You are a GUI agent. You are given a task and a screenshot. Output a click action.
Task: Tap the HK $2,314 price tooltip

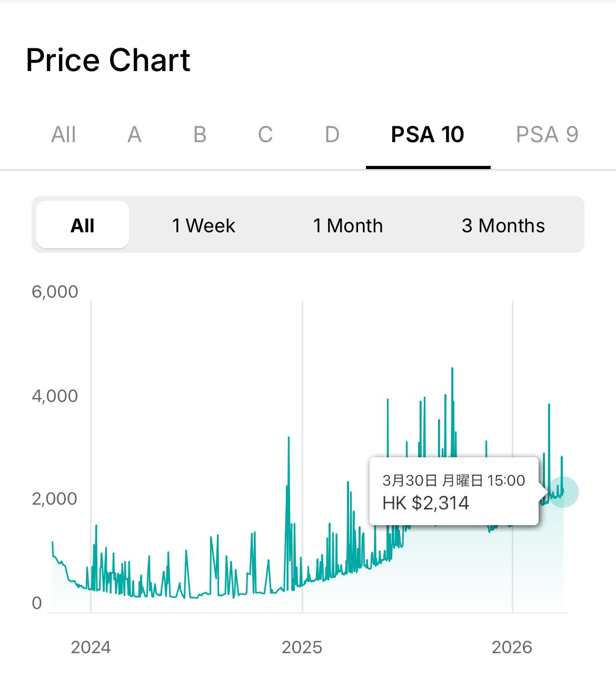(x=454, y=491)
